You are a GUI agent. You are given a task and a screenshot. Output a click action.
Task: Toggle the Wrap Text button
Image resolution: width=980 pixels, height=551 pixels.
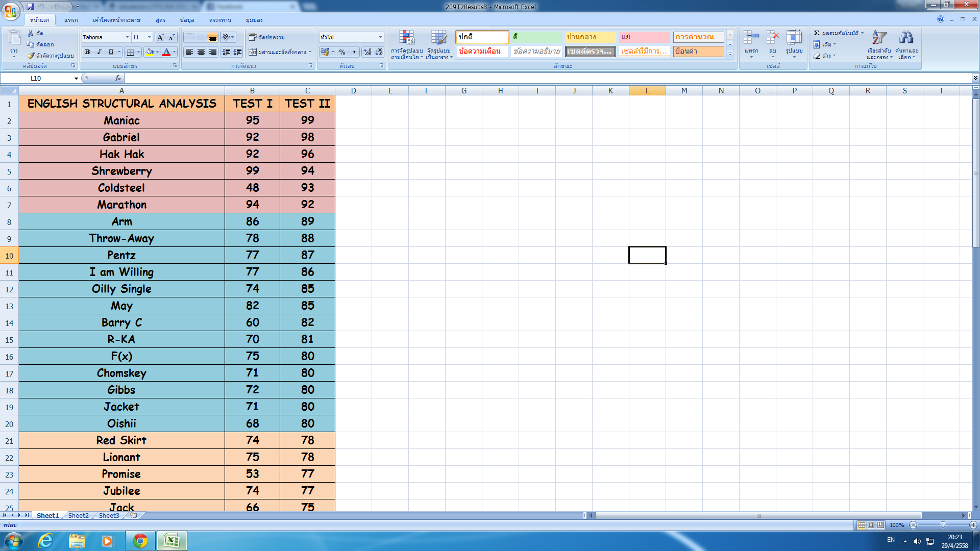(266, 37)
